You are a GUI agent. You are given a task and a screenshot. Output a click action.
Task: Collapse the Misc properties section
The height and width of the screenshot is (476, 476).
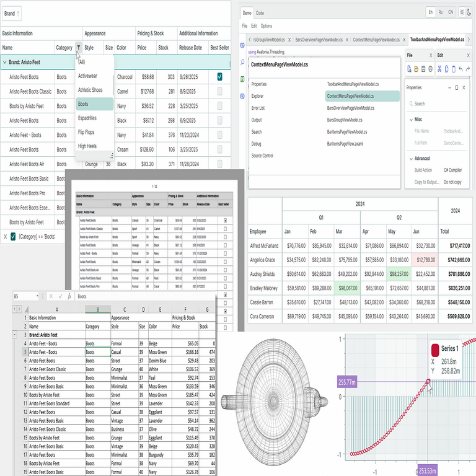tap(411, 119)
